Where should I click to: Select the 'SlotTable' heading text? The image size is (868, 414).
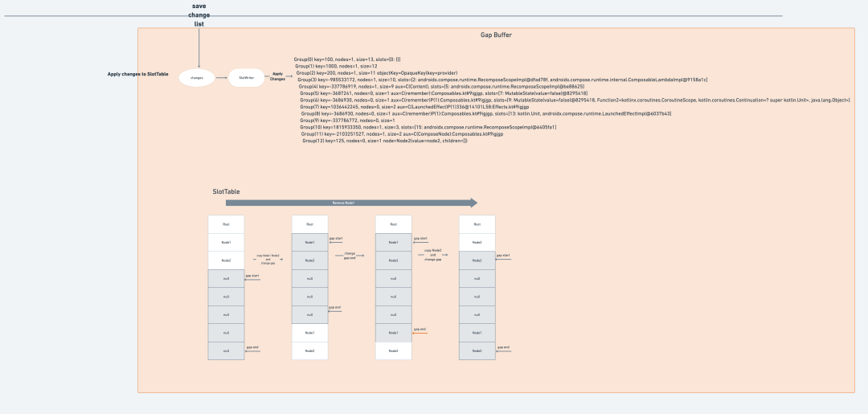coord(227,191)
